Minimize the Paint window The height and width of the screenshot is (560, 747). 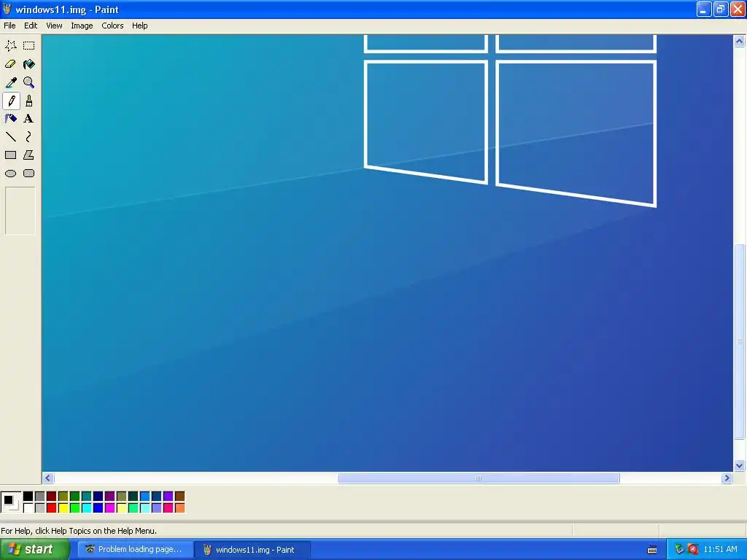pos(704,9)
